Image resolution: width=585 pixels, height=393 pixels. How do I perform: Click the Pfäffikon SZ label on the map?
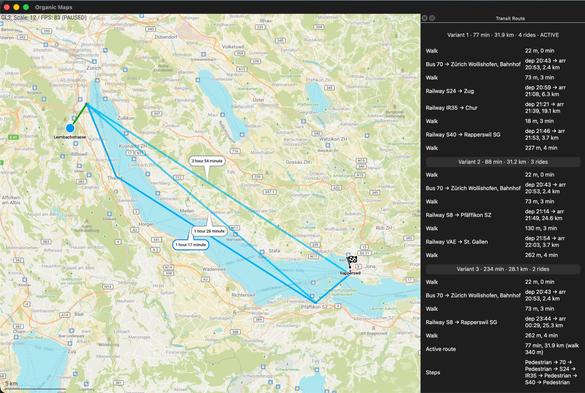click(x=314, y=307)
